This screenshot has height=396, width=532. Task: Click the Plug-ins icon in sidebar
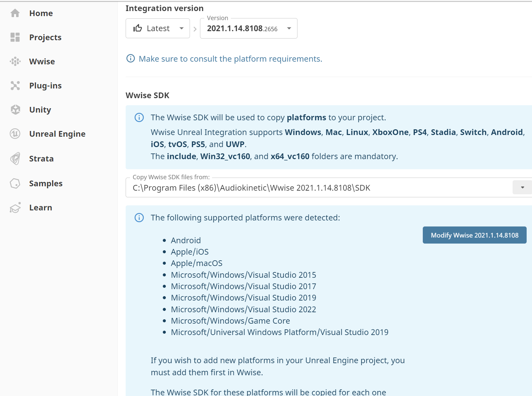point(15,85)
